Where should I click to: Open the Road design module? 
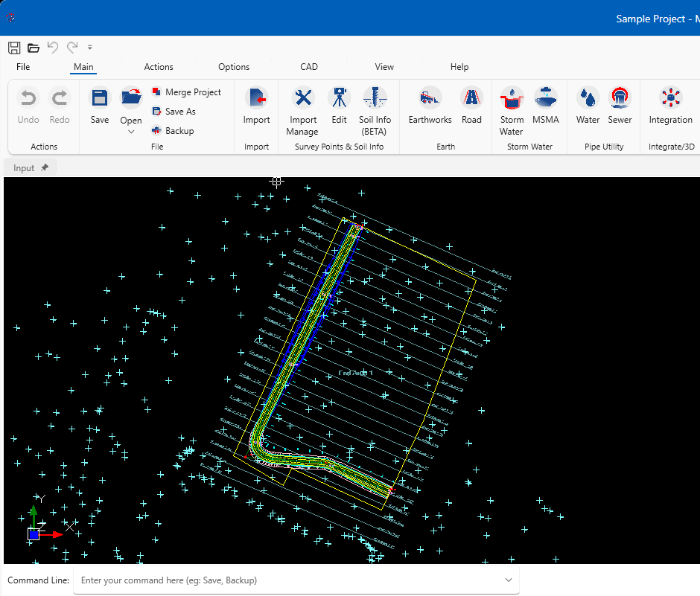tap(472, 105)
